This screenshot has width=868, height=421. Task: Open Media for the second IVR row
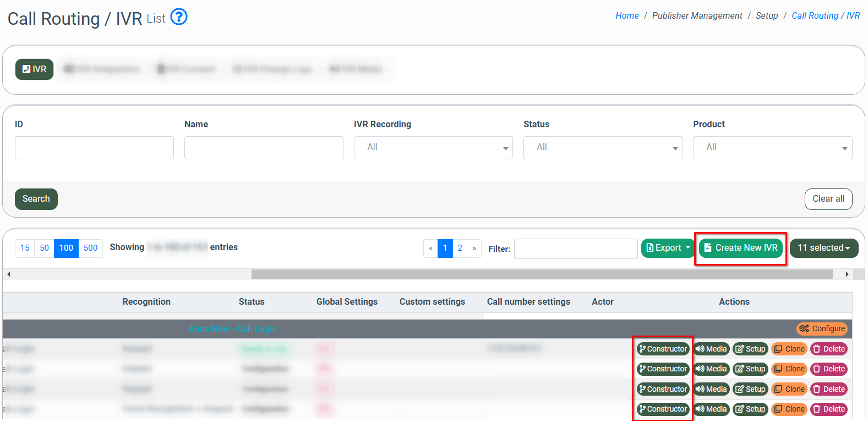tap(711, 369)
